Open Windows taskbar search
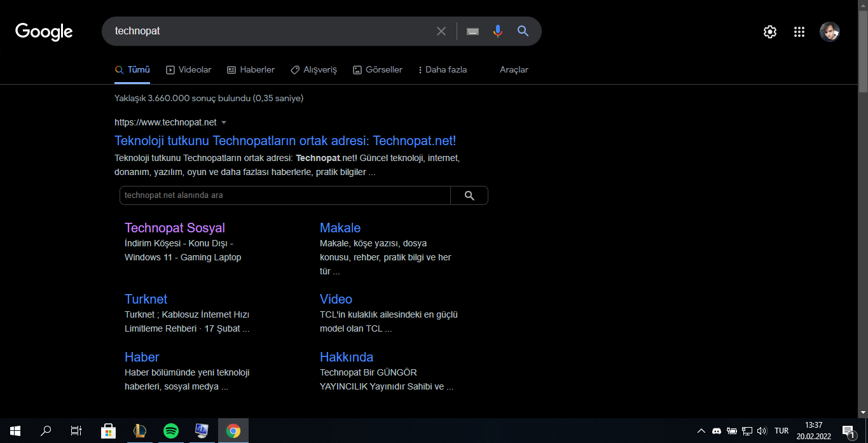Viewport: 868px width, 443px height. 46,431
